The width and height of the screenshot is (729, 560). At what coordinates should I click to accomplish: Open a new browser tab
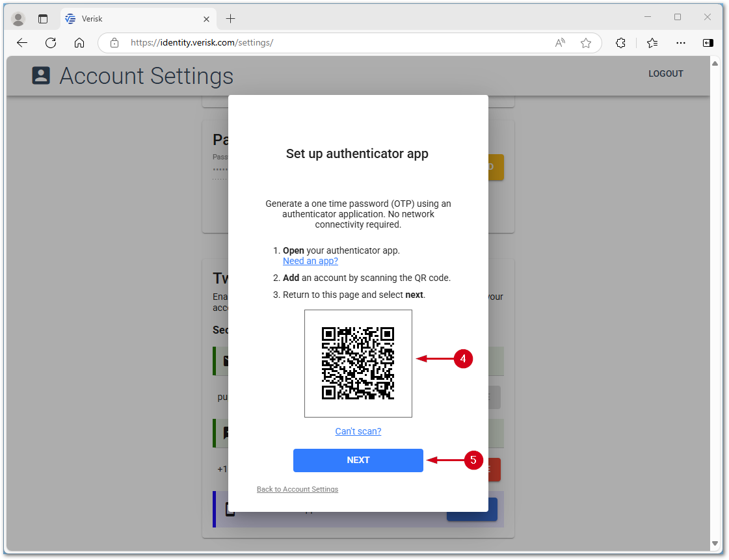coord(230,18)
